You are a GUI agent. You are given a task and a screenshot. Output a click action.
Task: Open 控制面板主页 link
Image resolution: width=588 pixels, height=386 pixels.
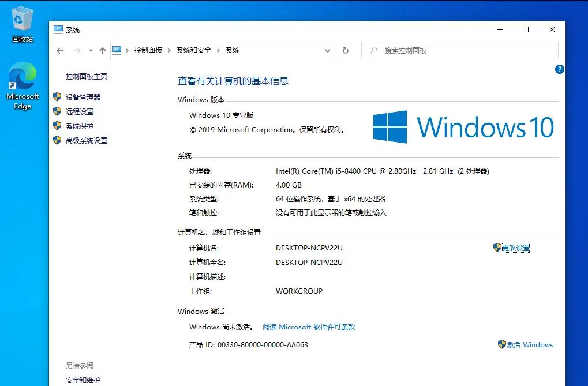(x=87, y=77)
